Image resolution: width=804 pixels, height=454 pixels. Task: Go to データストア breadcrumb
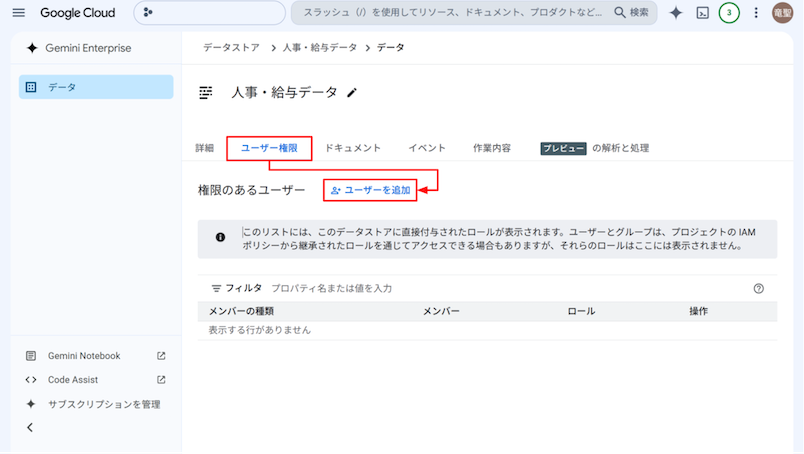coord(231,48)
